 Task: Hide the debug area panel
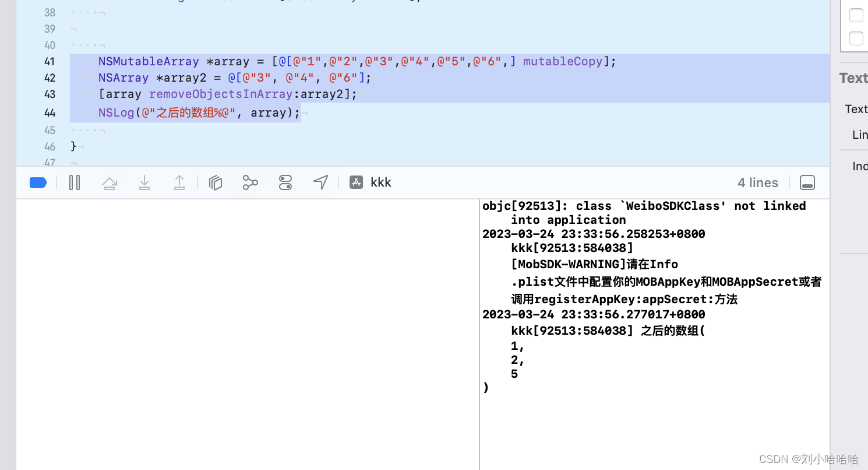pos(807,183)
